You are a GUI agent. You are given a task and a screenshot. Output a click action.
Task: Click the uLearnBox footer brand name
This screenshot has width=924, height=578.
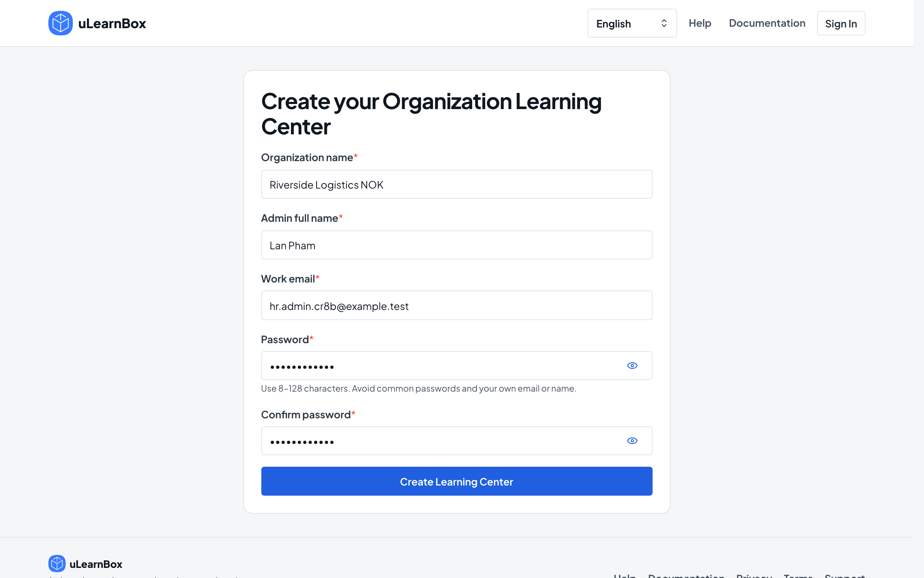click(96, 564)
